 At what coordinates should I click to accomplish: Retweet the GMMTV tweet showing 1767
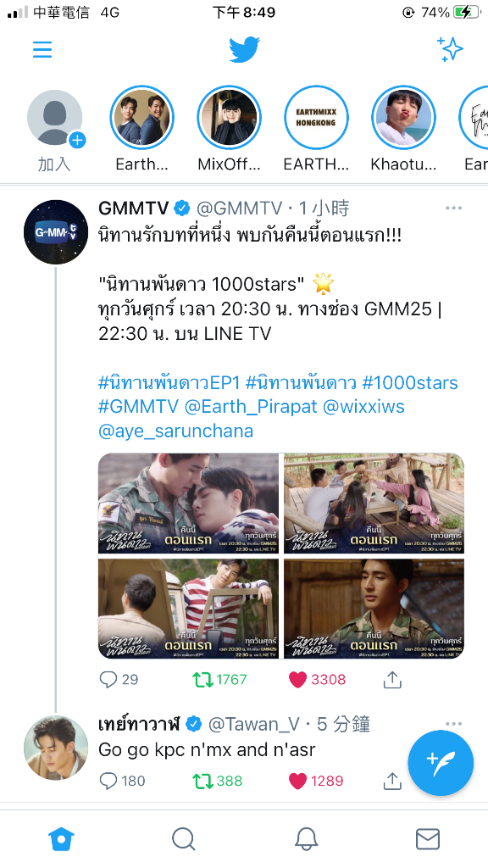(219, 679)
